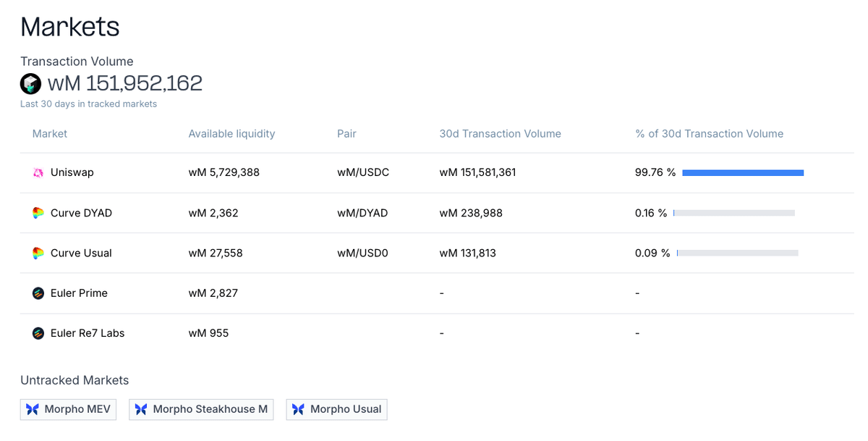Click the Euler Prime market icon
This screenshot has width=868, height=441.
(x=38, y=293)
